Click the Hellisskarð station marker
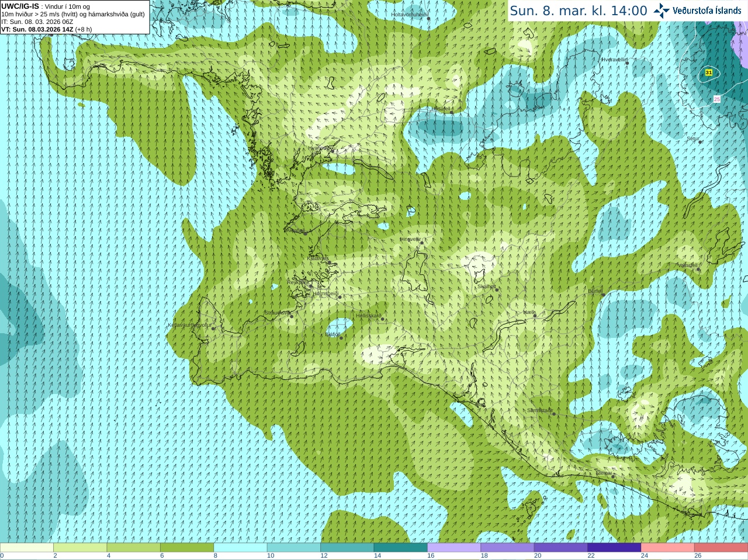Viewport: 748px width, 560px height. click(383, 319)
